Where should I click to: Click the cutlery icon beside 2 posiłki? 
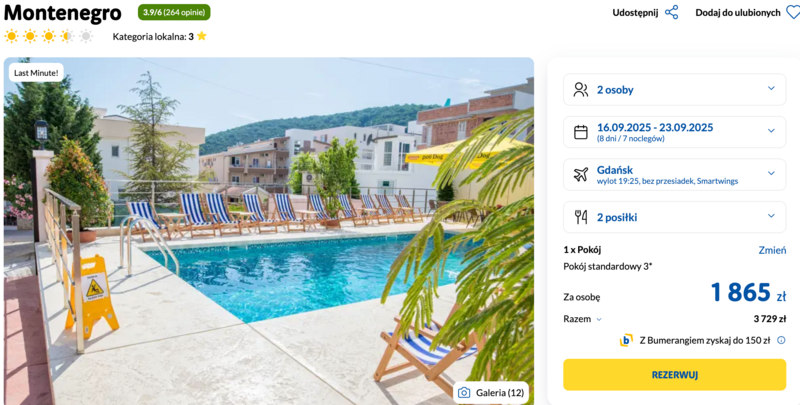coord(581,217)
